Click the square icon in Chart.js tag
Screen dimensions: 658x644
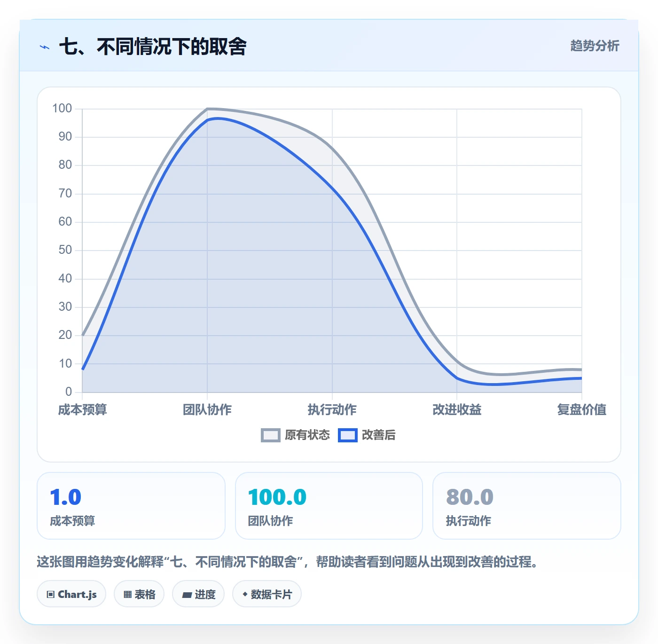point(51,595)
